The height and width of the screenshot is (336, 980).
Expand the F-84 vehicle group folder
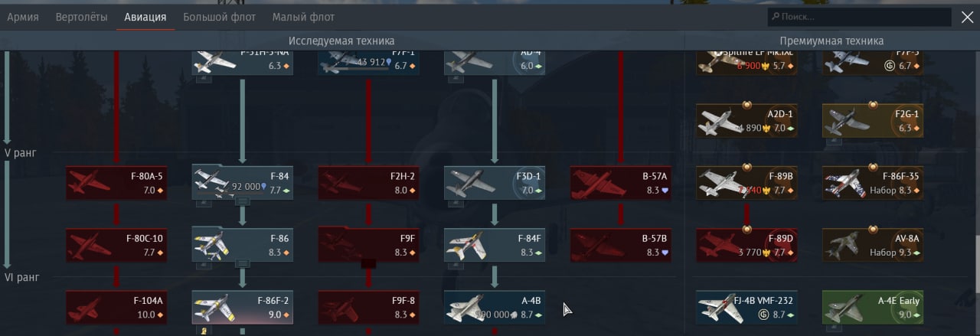click(242, 201)
